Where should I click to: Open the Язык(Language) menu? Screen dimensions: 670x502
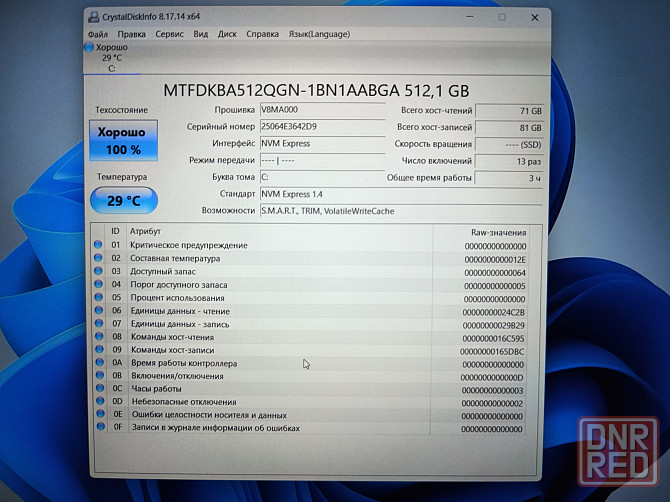319,33
